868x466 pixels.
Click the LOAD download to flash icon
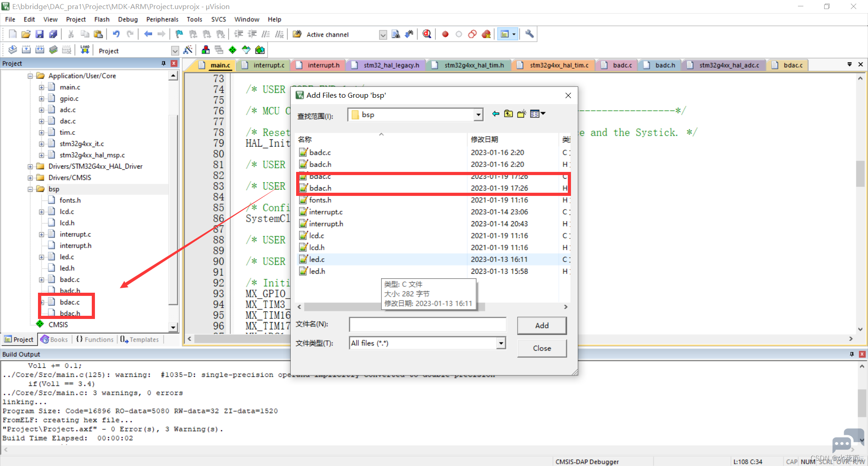click(85, 50)
